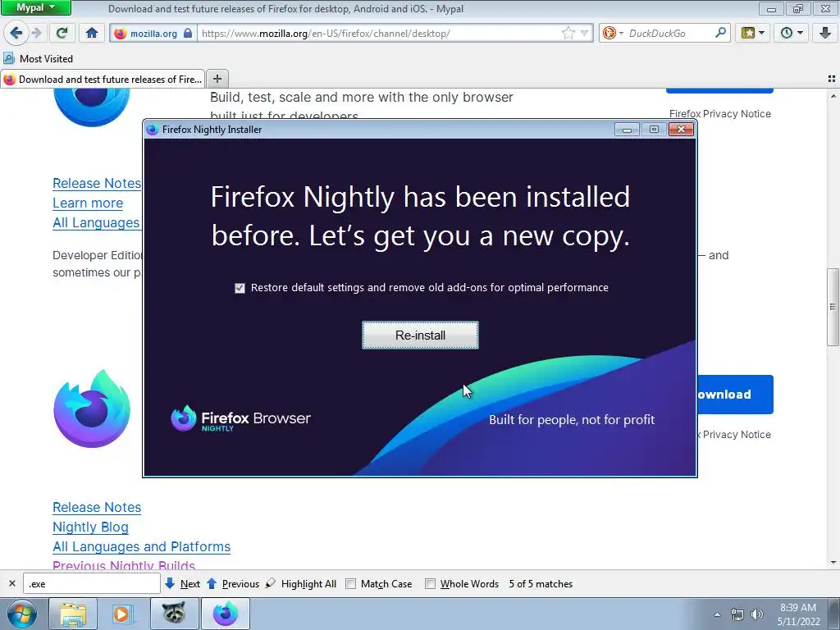Click the find bar text field
Screen dimensions: 840x630
pyautogui.click(x=92, y=583)
